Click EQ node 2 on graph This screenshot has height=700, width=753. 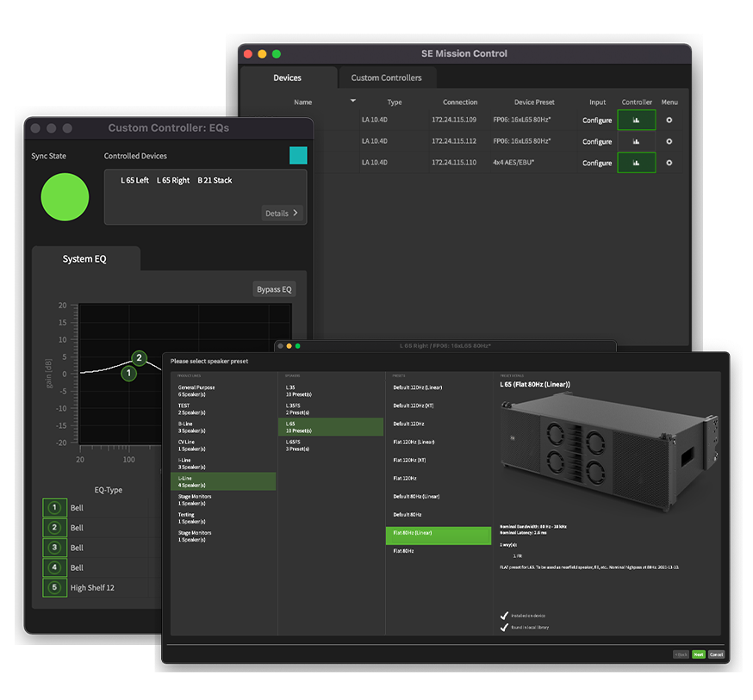(140, 357)
